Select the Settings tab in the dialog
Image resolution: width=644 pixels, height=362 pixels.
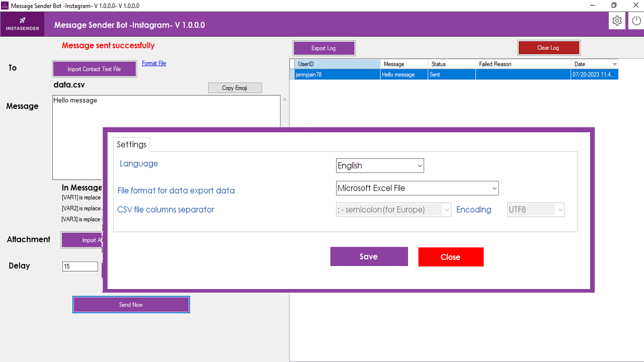pos(131,144)
